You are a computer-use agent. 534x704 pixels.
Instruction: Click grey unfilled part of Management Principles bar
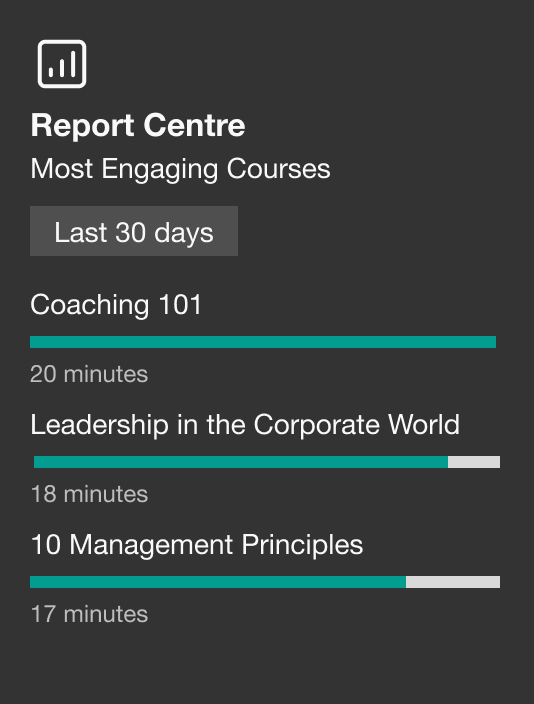tap(453, 582)
